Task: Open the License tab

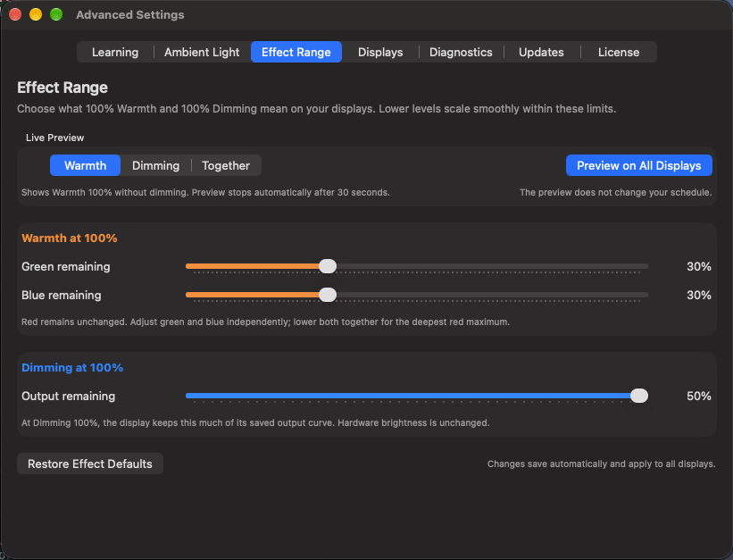Action: (619, 52)
